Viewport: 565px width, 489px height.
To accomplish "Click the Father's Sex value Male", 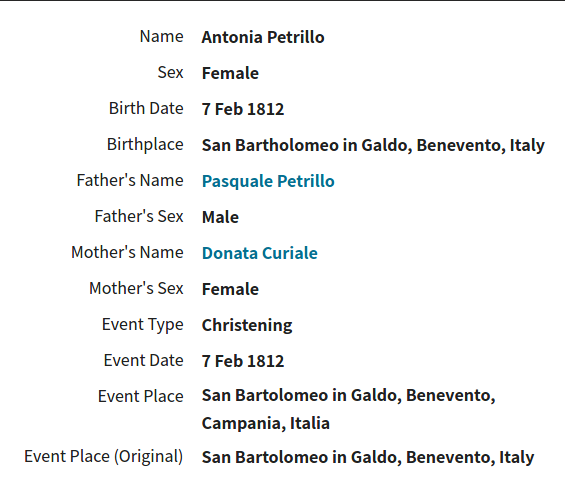I will click(x=220, y=217).
